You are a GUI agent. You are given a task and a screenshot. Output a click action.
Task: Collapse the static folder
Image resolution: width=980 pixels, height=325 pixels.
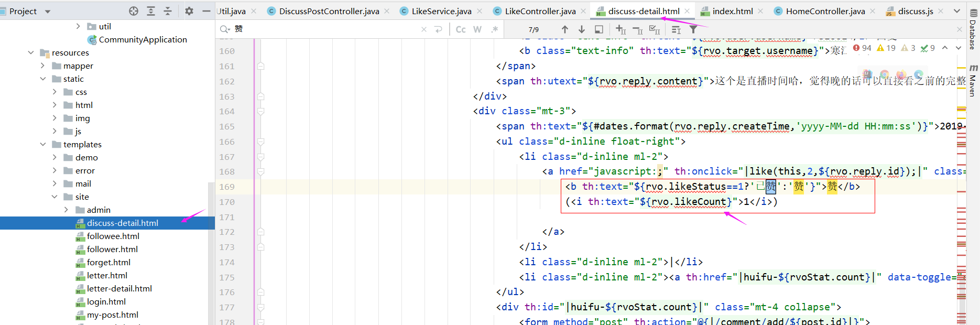click(x=43, y=79)
